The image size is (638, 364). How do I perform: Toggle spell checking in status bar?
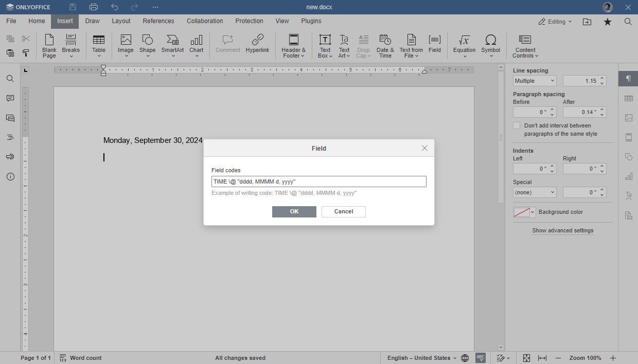(481, 358)
